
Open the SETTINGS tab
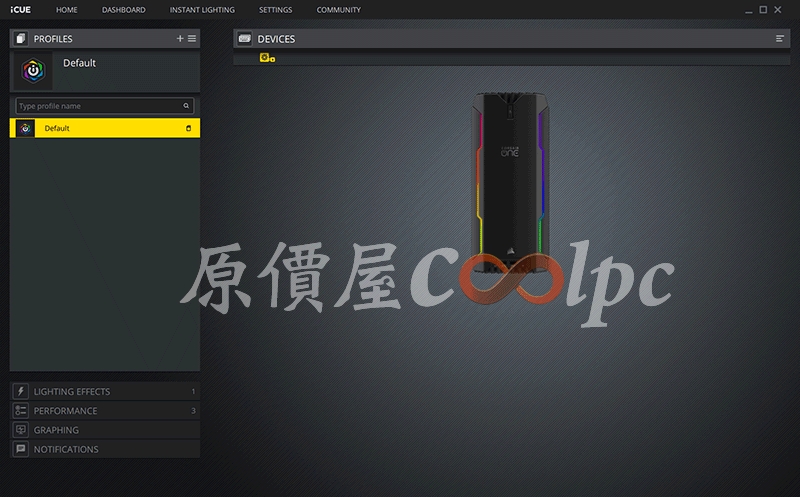[275, 10]
